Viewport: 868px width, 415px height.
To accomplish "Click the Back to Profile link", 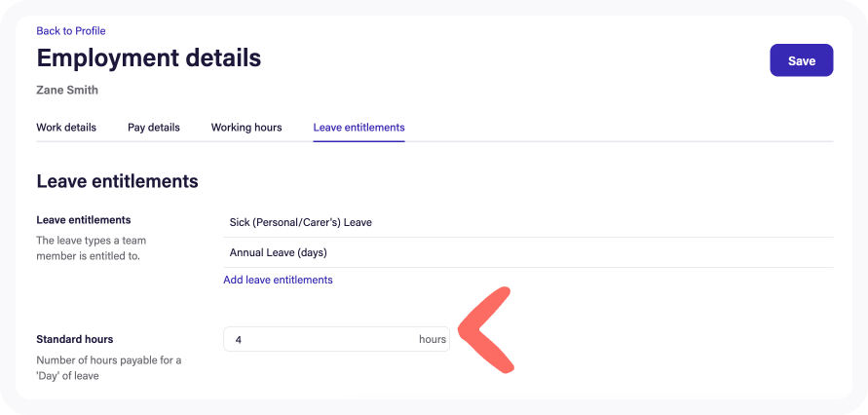I will (71, 31).
